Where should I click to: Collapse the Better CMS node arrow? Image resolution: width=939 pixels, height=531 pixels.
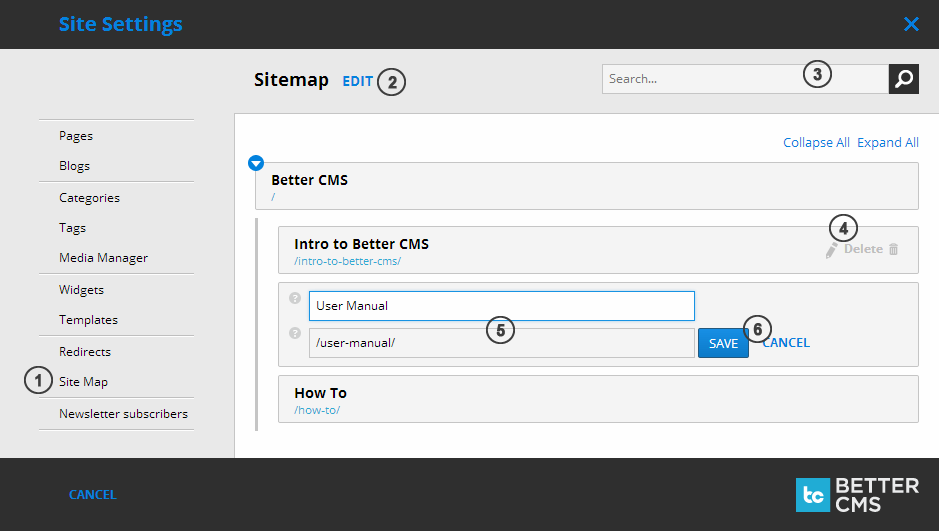coord(256,163)
